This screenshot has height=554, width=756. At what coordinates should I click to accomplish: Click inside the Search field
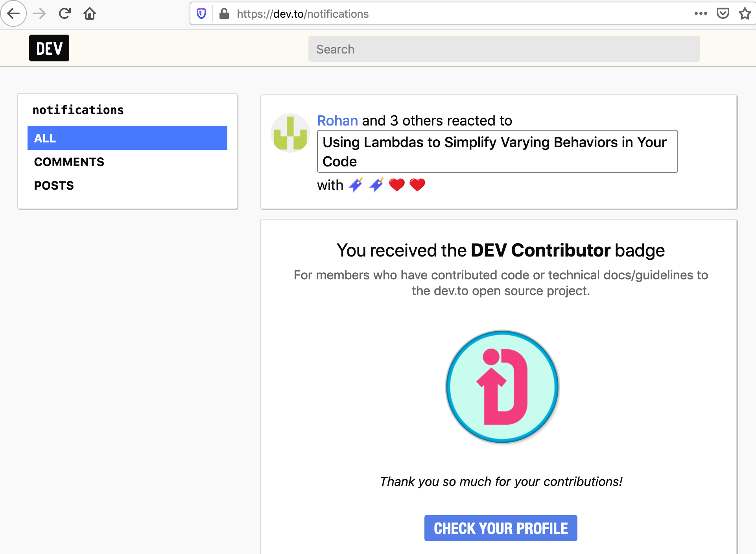(503, 49)
